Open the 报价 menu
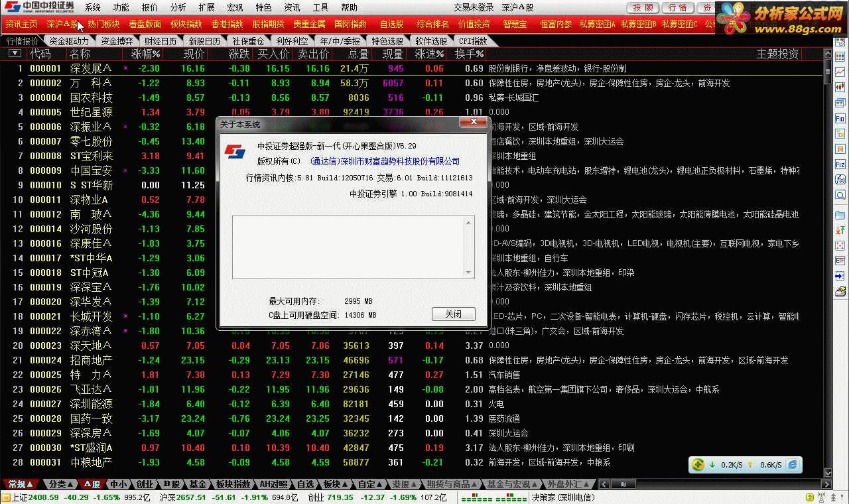Screen dimensions: 849x504 point(150,8)
